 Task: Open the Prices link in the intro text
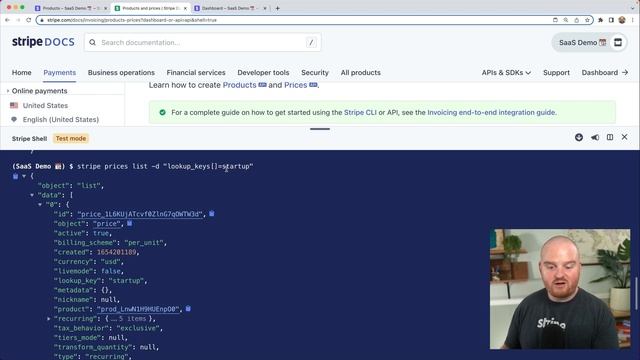point(296,85)
